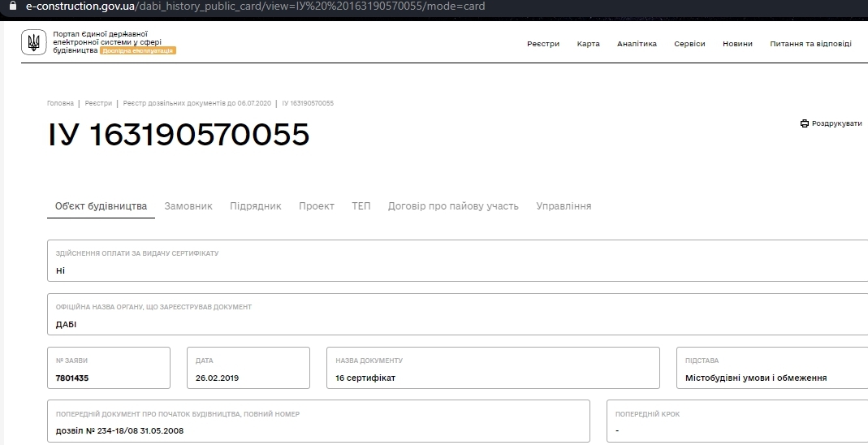Click Офіційна назва органу label
The height and width of the screenshot is (445, 868).
pyautogui.click(x=154, y=307)
